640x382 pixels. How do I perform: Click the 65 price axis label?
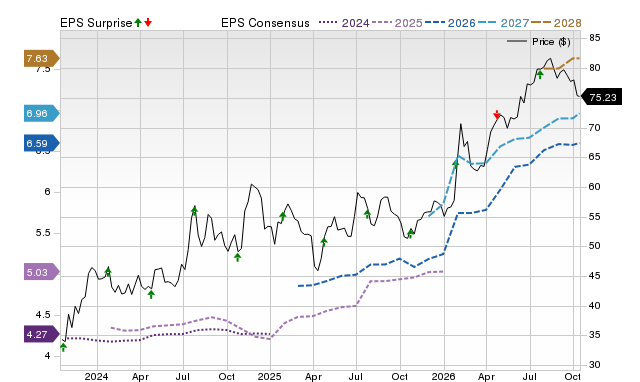595,157
